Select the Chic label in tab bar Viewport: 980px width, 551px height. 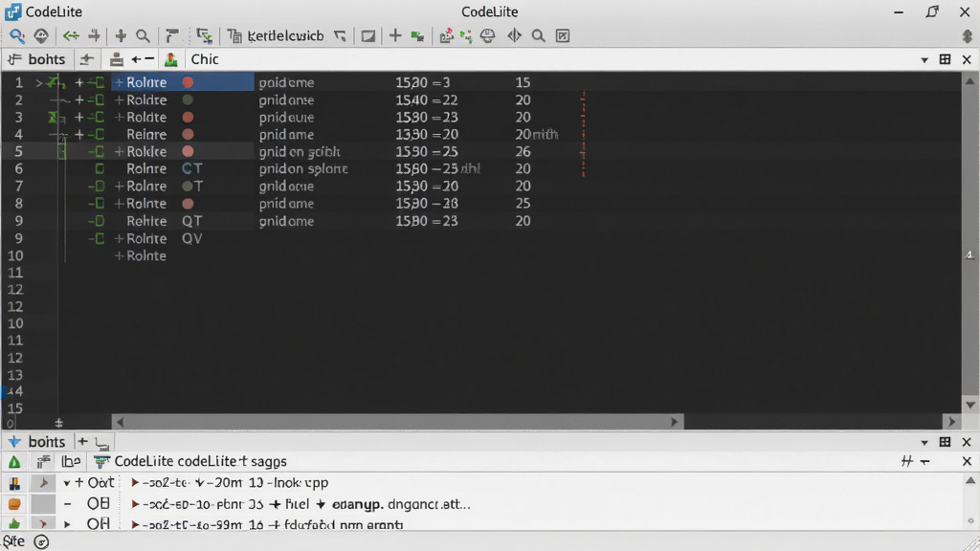coord(205,59)
